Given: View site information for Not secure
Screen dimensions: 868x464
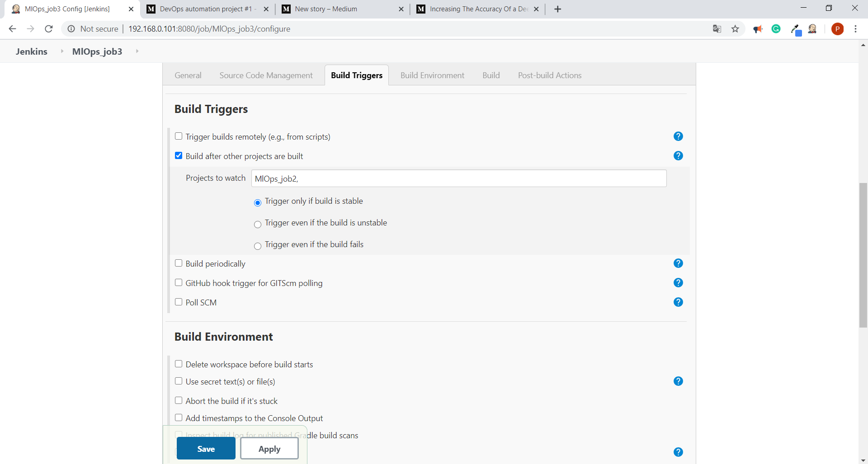Looking at the screenshot, I should [x=93, y=29].
